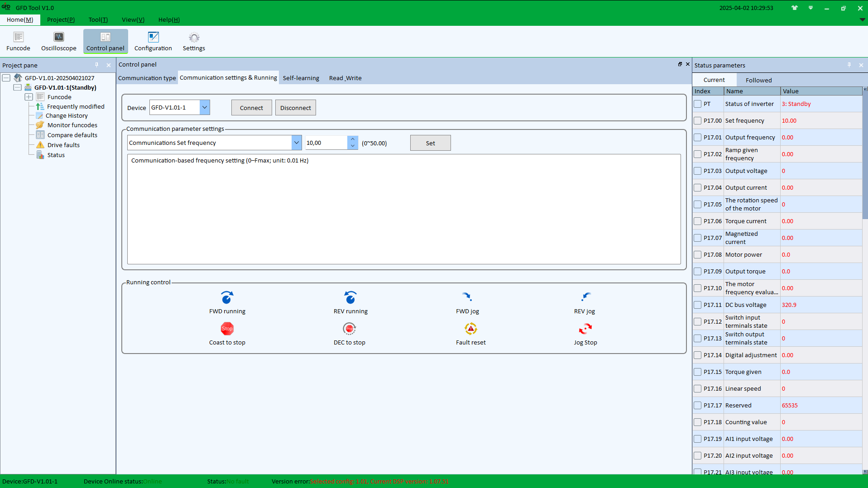The image size is (868, 488).
Task: Expand the Funcode tree node
Action: tap(29, 97)
